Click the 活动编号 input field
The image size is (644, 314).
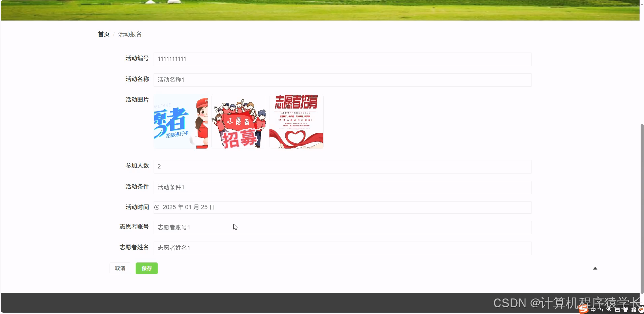coord(342,59)
